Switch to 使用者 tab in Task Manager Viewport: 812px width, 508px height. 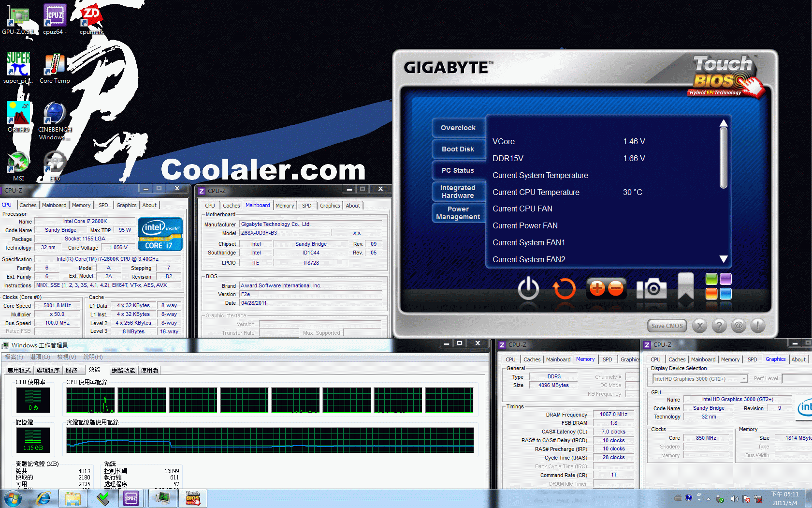point(150,371)
